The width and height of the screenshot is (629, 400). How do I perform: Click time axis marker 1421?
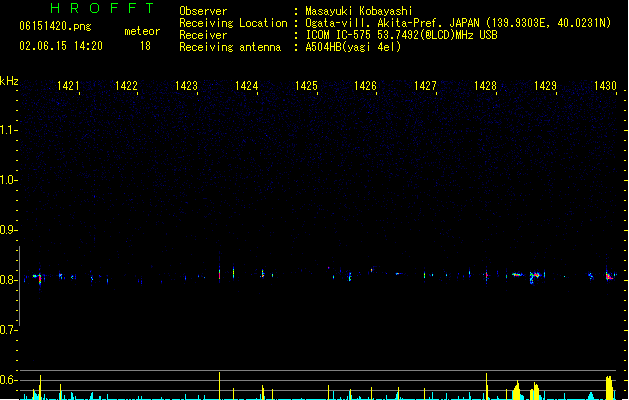(68, 86)
